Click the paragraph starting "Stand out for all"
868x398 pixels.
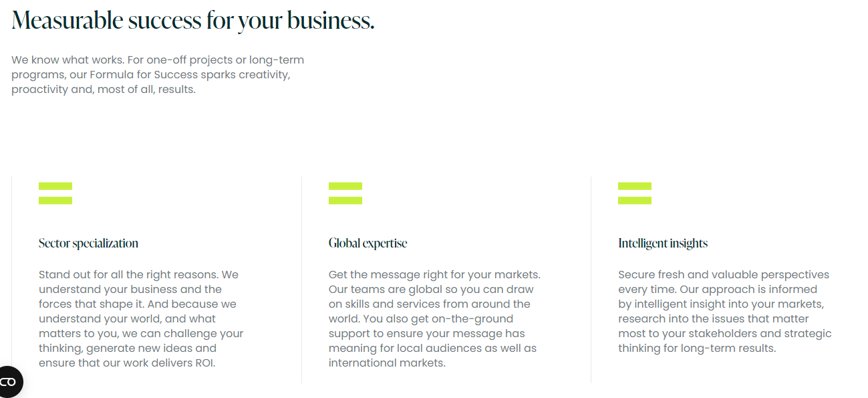[x=141, y=319]
